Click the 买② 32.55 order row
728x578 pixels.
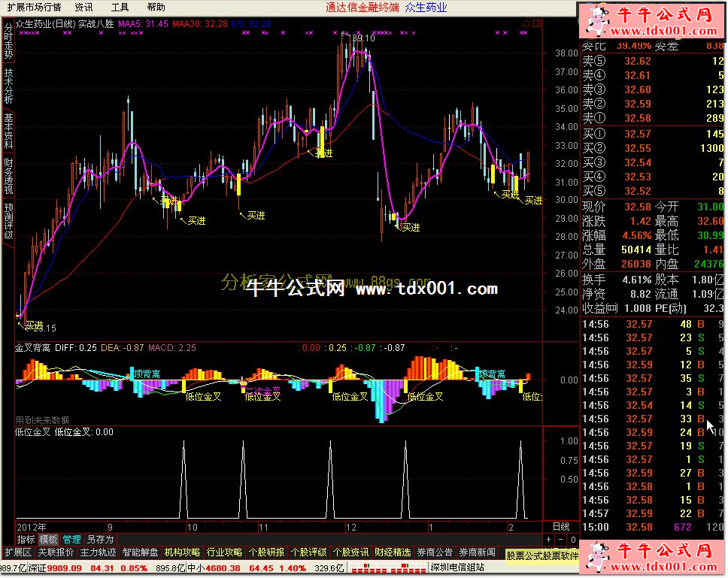coord(652,148)
